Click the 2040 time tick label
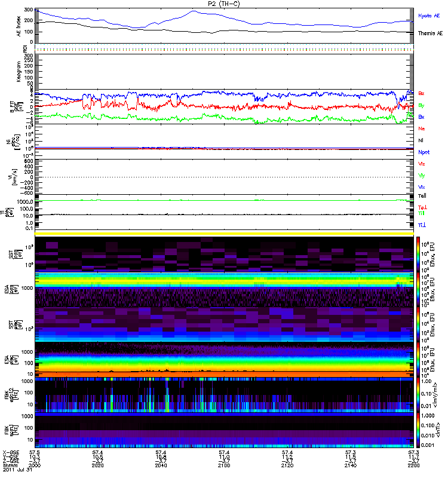Screen dimensions: 448x478 [x=161, y=465]
